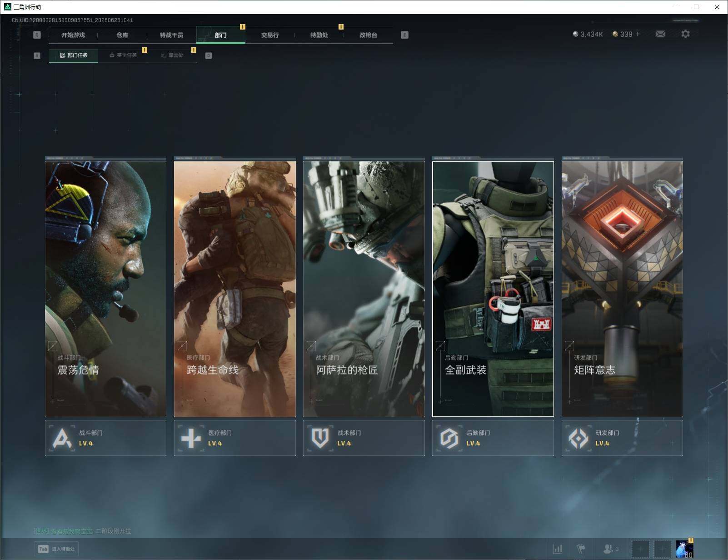Open the 特战干员 tab

171,35
